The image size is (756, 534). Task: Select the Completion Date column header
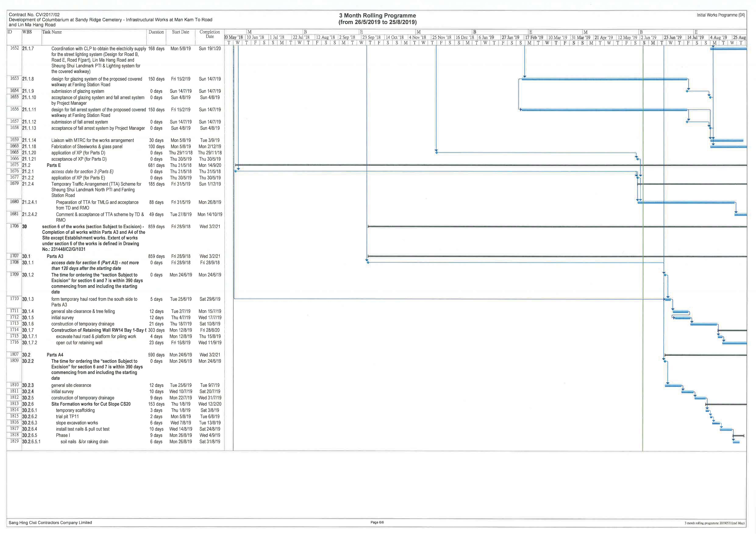(x=210, y=34)
